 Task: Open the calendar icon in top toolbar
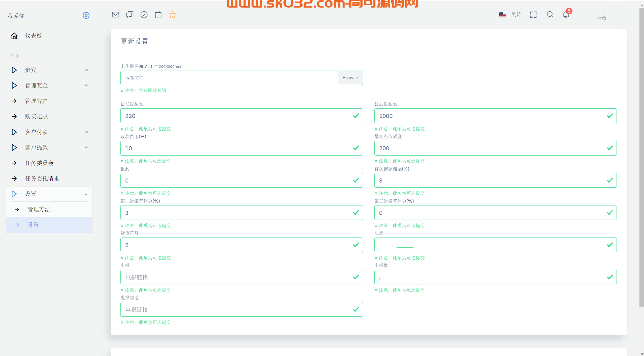coord(158,15)
